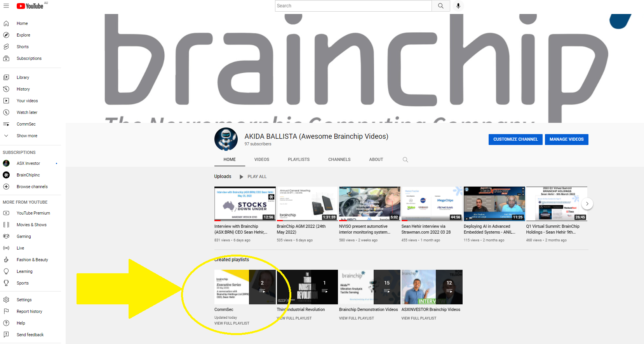Click the Watch later clock icon

point(6,112)
